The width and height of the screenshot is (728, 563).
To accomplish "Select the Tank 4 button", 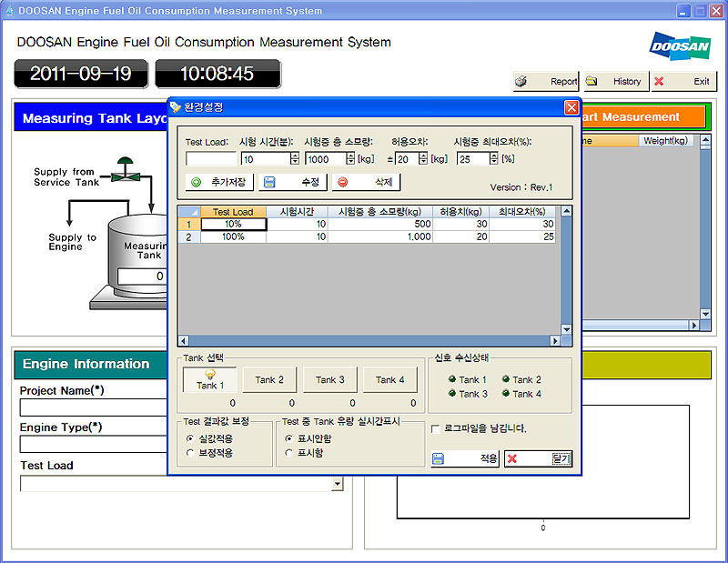I will coord(389,380).
